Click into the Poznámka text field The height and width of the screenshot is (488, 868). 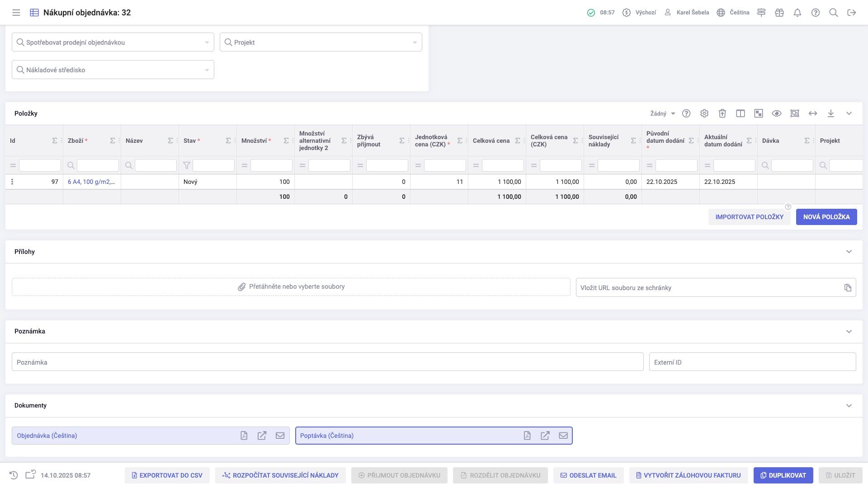(327, 362)
